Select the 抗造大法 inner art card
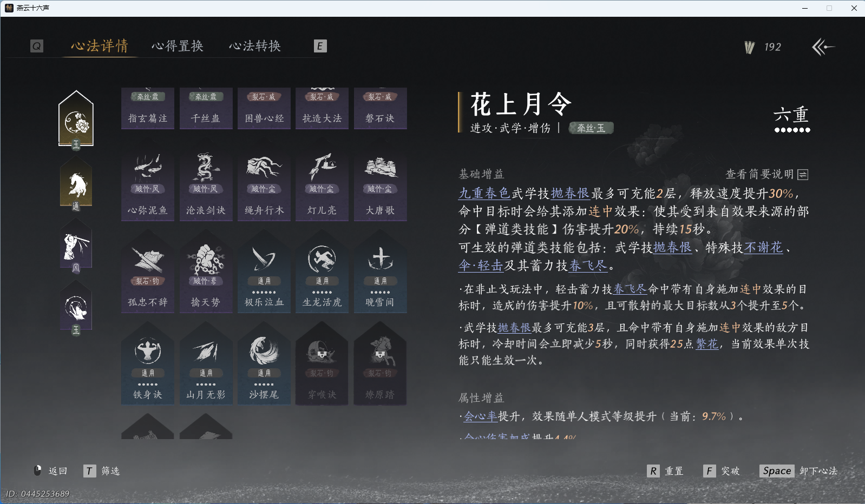Screen dimensions: 865x504 tap(322, 108)
